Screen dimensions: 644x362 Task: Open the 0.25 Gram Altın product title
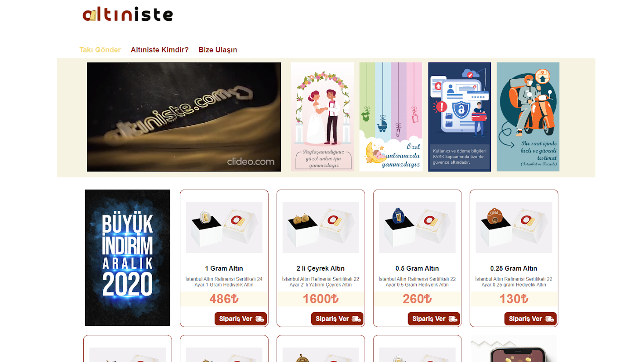coord(514,268)
